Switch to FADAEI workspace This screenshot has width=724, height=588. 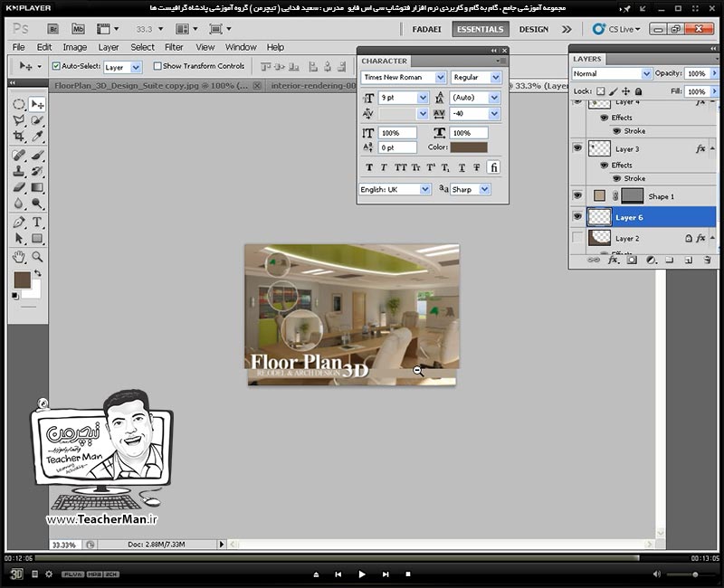point(426,29)
